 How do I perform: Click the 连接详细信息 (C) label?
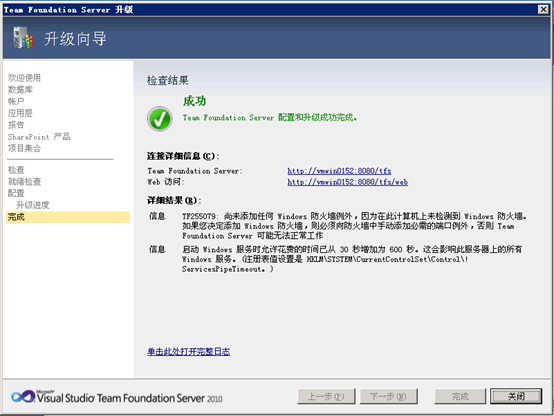coord(183,156)
